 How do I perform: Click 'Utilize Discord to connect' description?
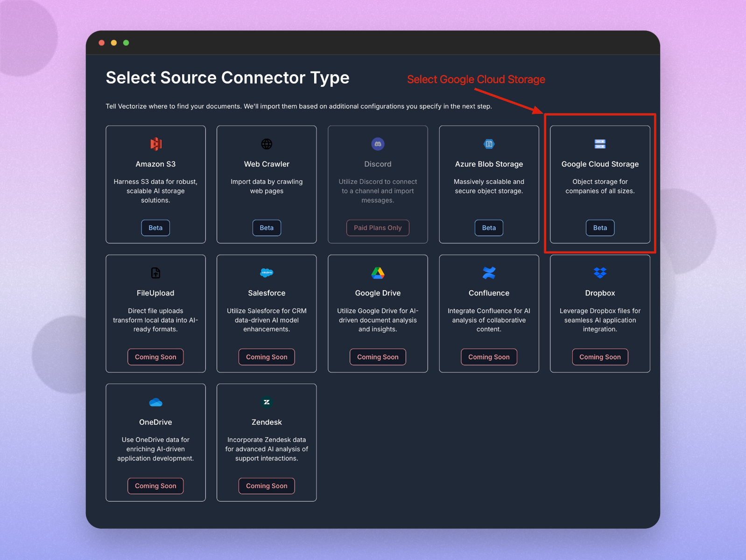tap(378, 191)
